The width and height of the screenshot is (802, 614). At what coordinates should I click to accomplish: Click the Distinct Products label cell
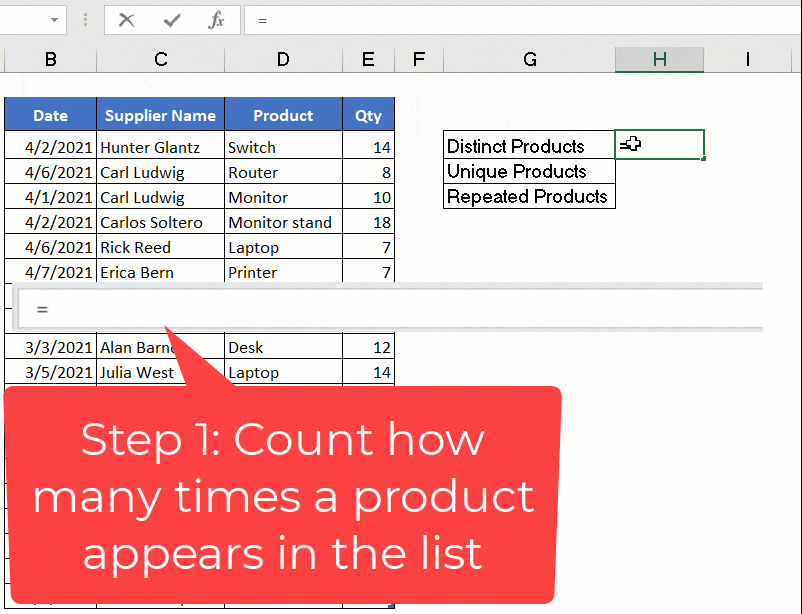tap(528, 146)
